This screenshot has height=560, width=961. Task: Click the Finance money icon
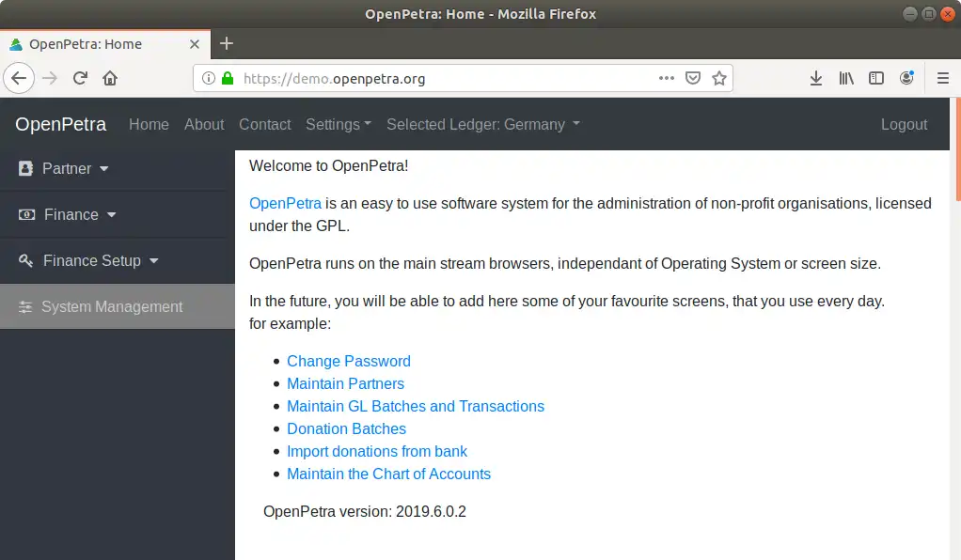click(x=27, y=215)
